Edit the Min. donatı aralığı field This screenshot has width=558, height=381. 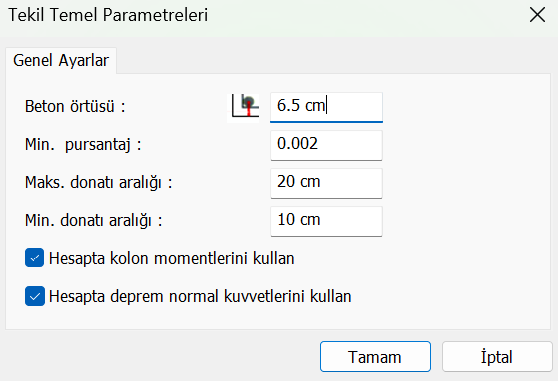pyautogui.click(x=326, y=221)
